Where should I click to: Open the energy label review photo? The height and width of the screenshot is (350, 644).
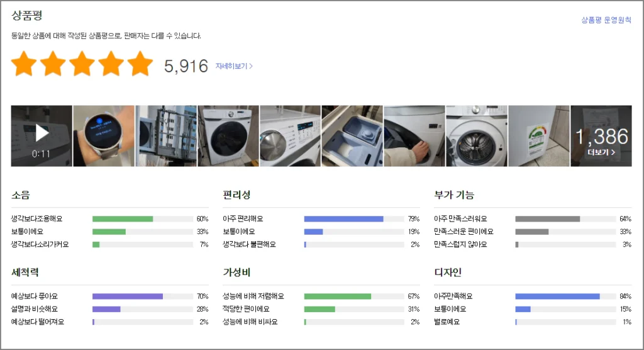[x=538, y=136]
